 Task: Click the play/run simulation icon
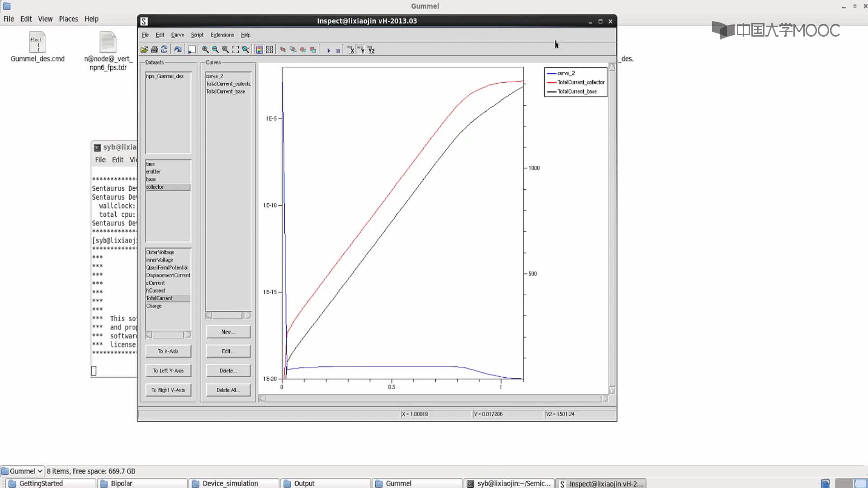point(328,49)
